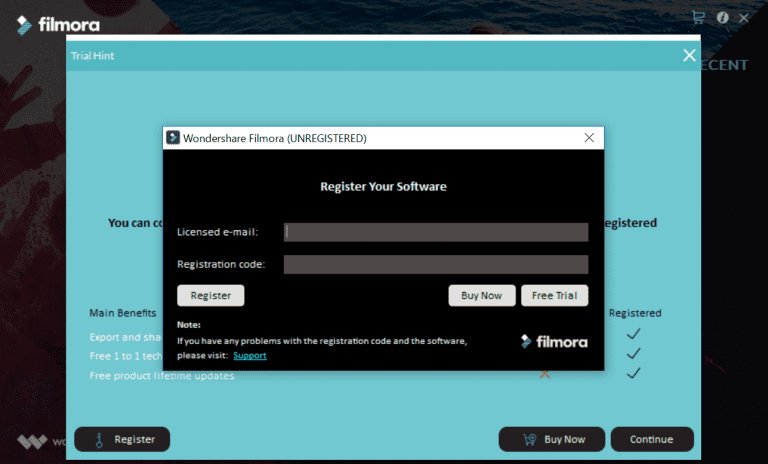Open the Support link
The image size is (768, 464).
point(249,355)
